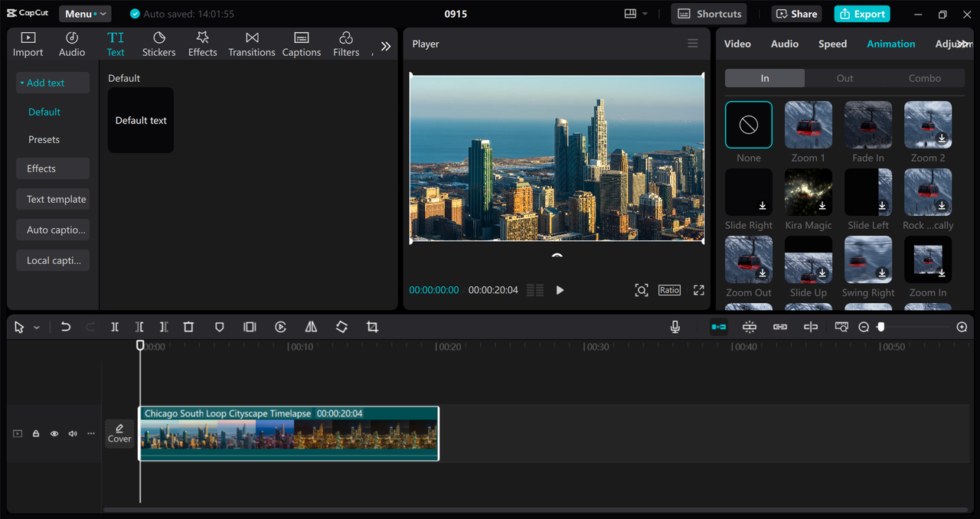The height and width of the screenshot is (519, 980).
Task: Open the layout selector dropdown
Action: tap(635, 14)
